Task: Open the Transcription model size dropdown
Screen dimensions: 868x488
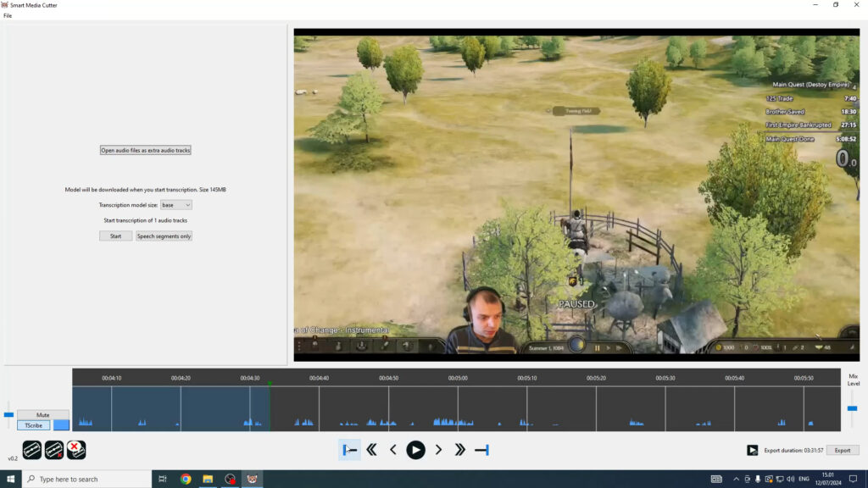Action: tap(176, 205)
